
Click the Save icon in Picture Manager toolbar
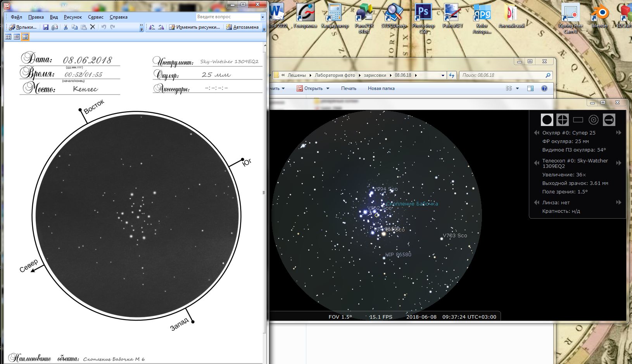[46, 27]
